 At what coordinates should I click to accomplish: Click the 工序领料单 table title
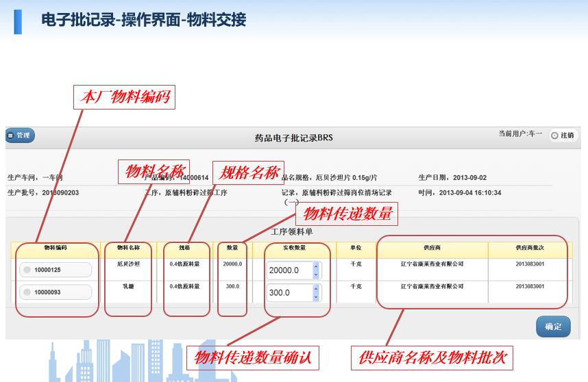click(x=291, y=231)
